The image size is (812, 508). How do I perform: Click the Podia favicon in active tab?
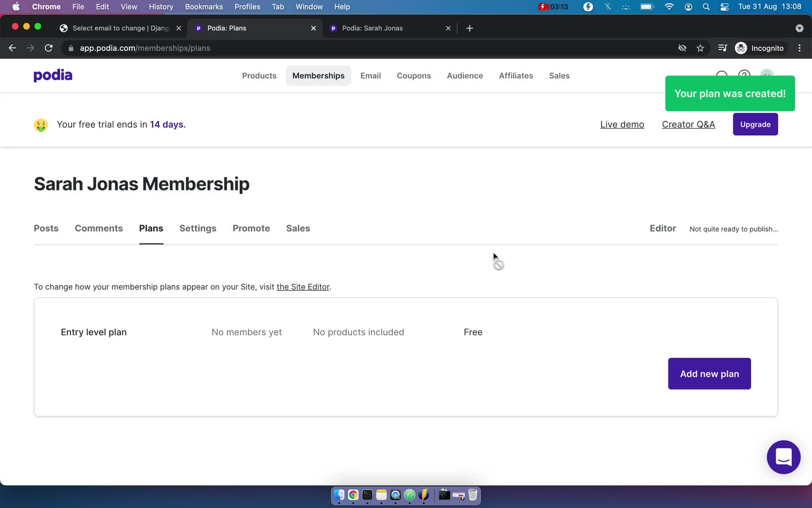pyautogui.click(x=199, y=28)
